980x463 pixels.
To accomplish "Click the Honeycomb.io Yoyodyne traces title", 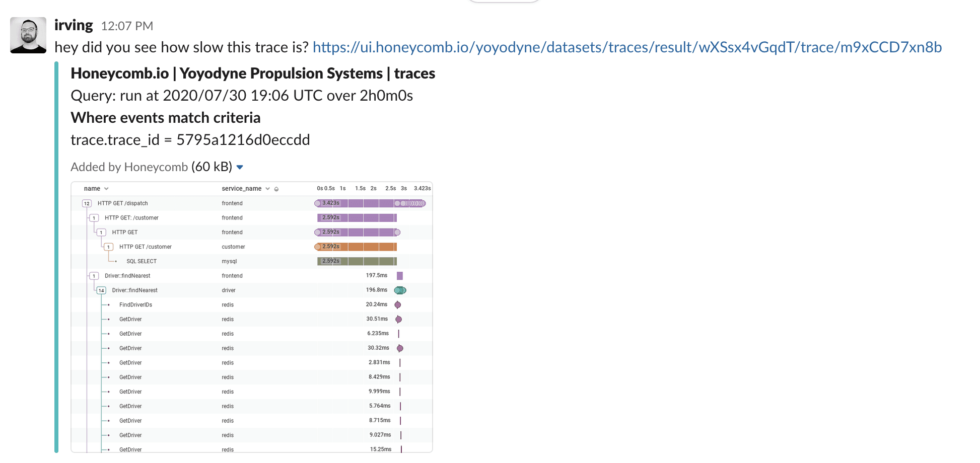I will point(253,73).
